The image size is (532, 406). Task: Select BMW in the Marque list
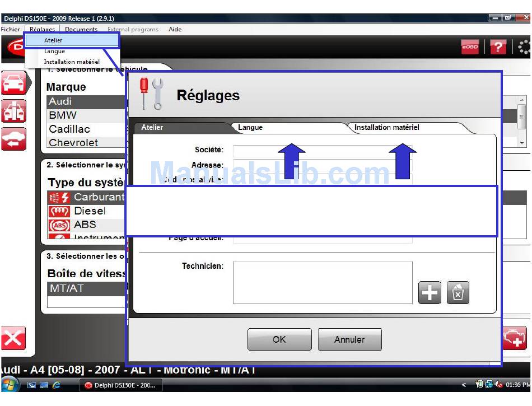[x=87, y=115]
